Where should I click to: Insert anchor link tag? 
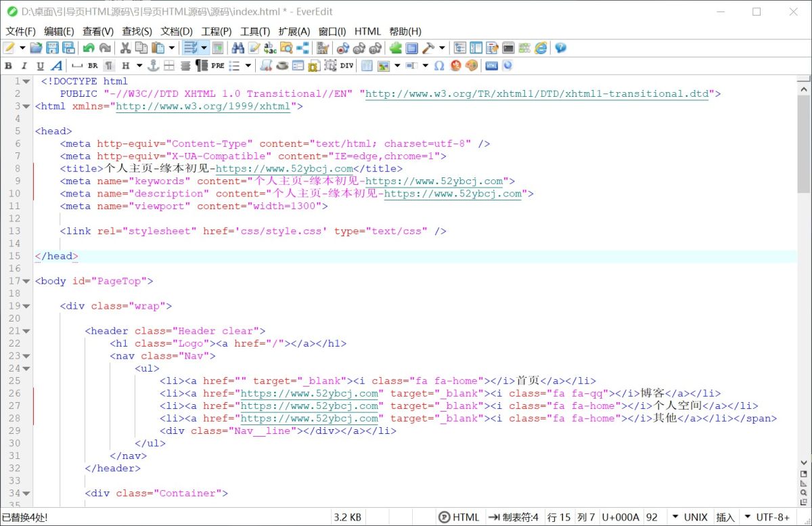tap(153, 66)
